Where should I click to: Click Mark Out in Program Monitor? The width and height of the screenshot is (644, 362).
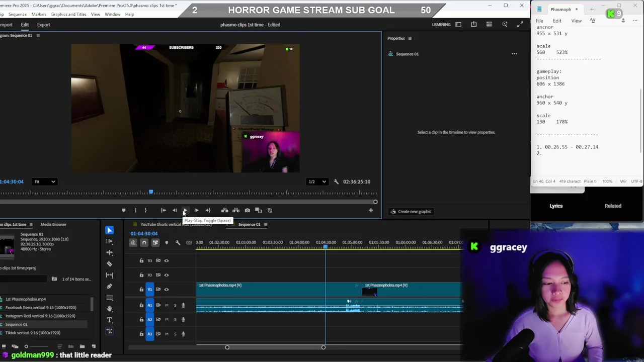tap(146, 210)
